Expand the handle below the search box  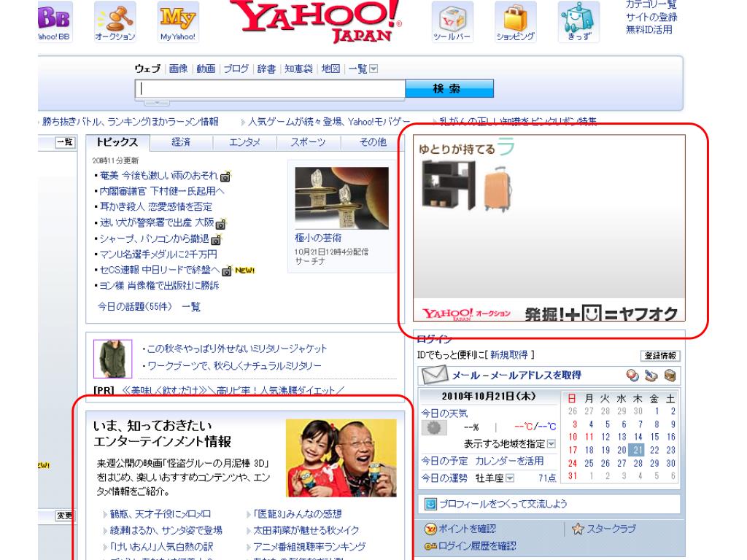(x=157, y=102)
